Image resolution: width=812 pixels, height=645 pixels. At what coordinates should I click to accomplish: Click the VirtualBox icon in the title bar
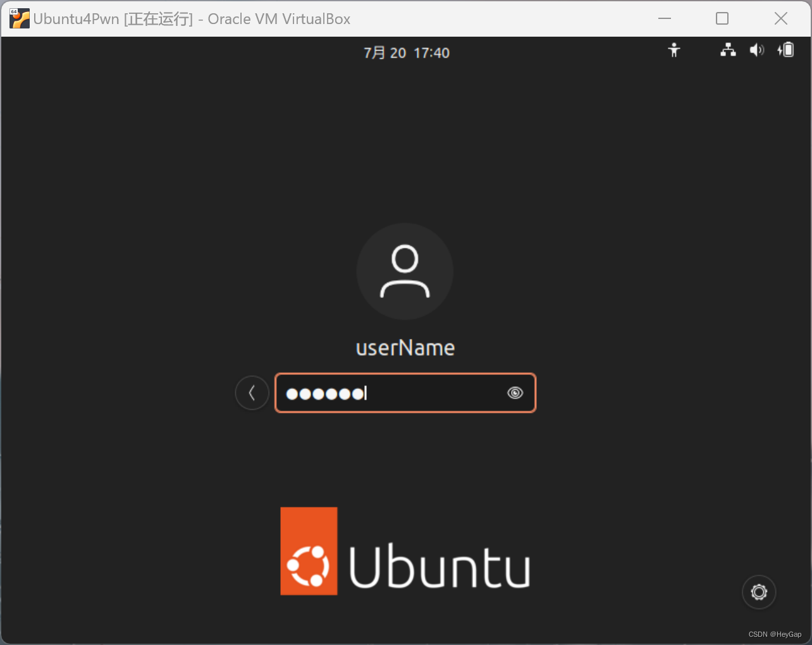(19, 18)
